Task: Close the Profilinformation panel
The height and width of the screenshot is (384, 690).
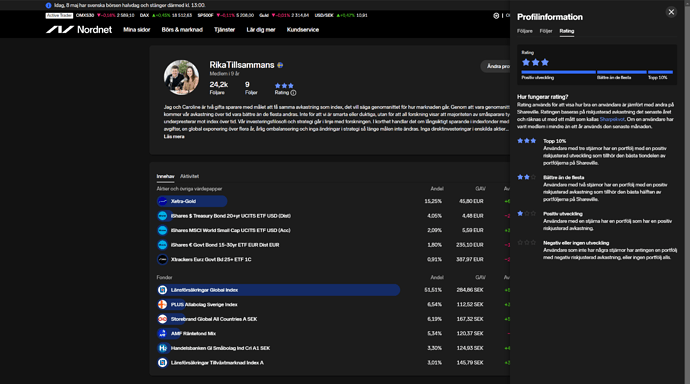Action: (x=671, y=12)
